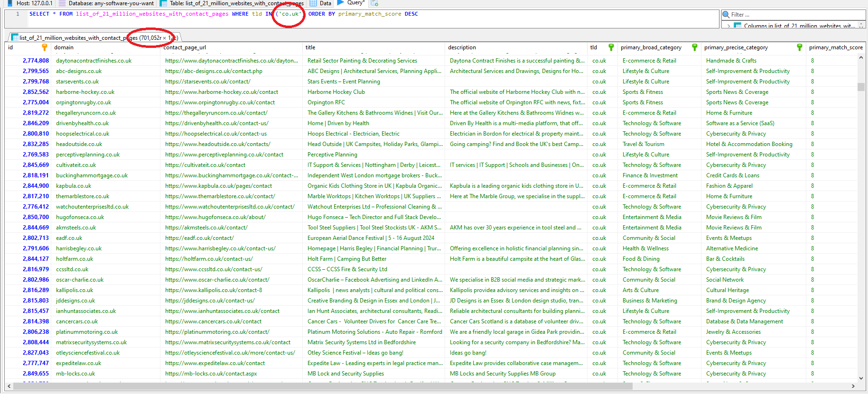Screen dimensions: 868x394
Task: Select the Query* tab
Action: pos(351,3)
